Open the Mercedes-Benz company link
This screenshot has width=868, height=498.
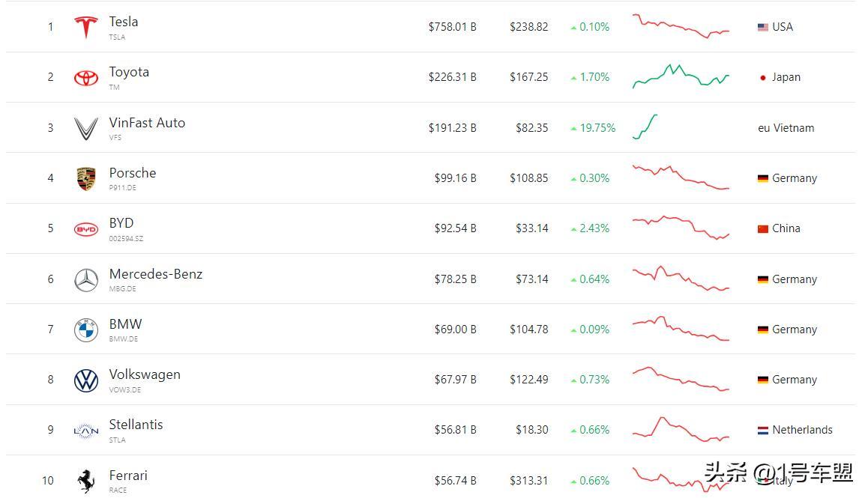[x=156, y=274]
